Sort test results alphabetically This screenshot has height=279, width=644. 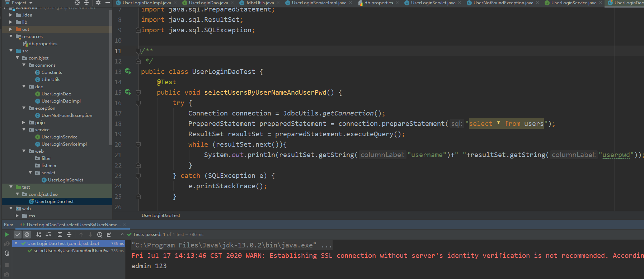39,235
